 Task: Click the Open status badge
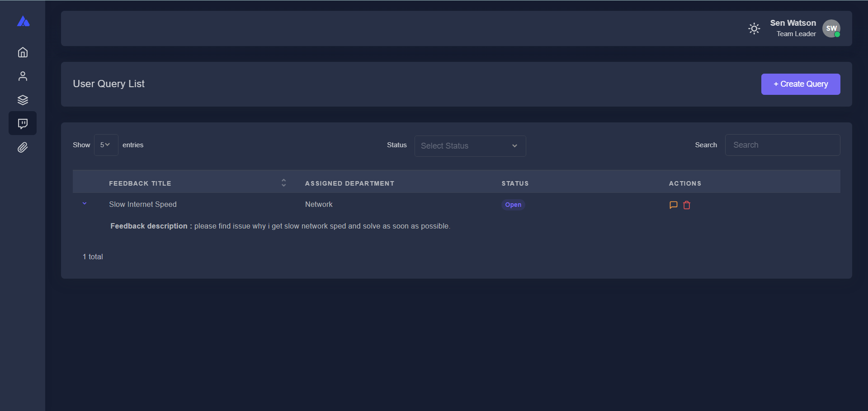click(x=513, y=205)
